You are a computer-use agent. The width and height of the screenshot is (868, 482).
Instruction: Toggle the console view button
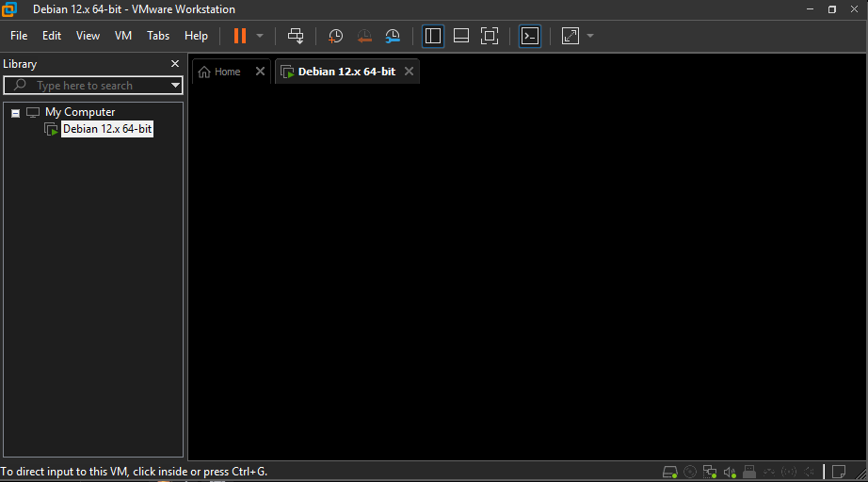point(530,36)
